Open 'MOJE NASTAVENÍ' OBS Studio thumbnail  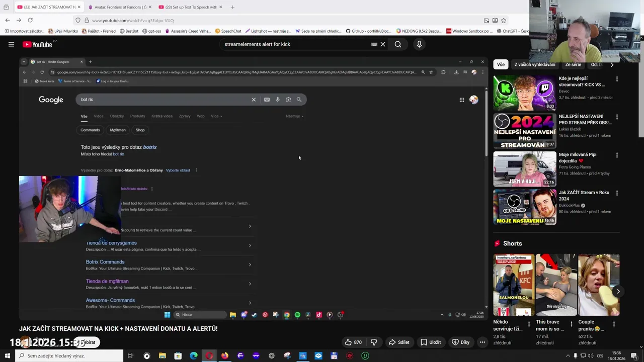click(524, 207)
